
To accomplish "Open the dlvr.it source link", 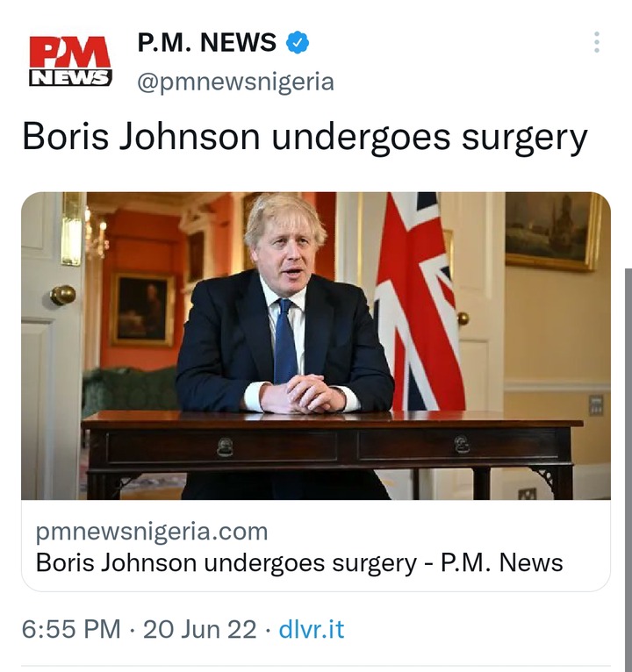I will click(312, 629).
